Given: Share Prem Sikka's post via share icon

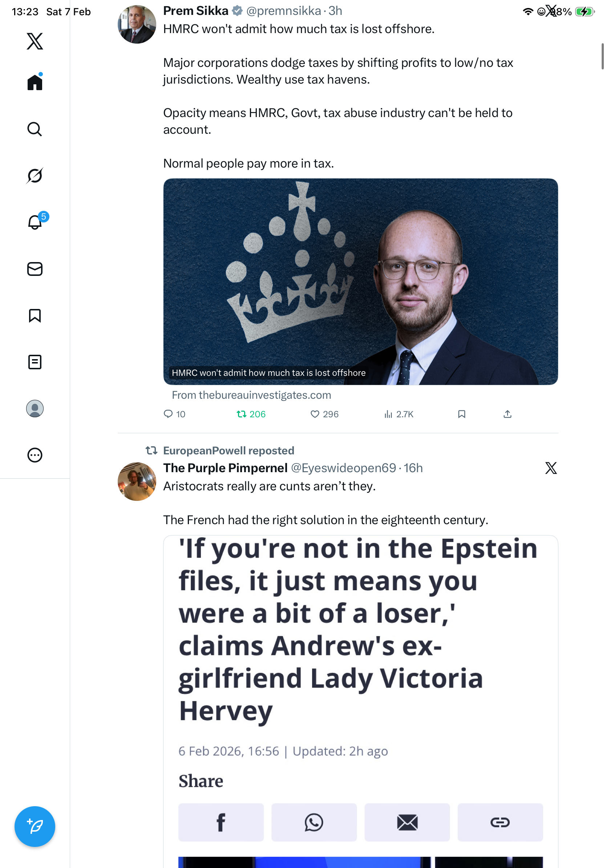Looking at the screenshot, I should pyautogui.click(x=508, y=414).
